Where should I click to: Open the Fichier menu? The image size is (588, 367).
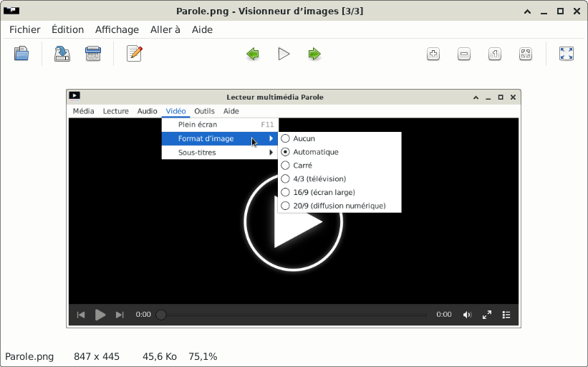[25, 29]
